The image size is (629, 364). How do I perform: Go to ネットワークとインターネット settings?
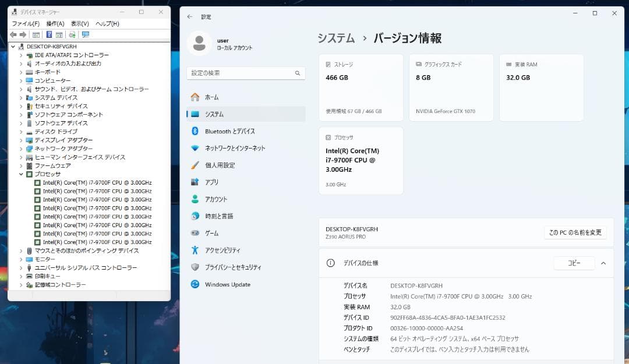235,148
